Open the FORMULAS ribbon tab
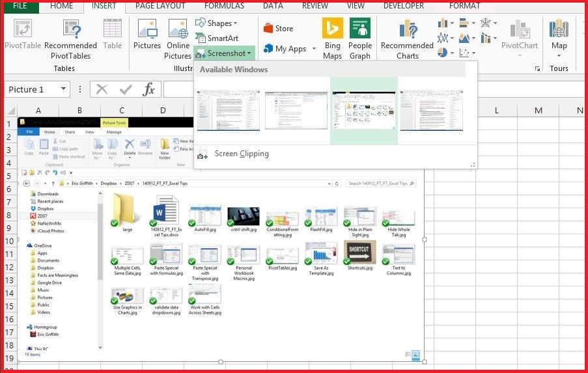The width and height of the screenshot is (588, 373). pos(224,6)
